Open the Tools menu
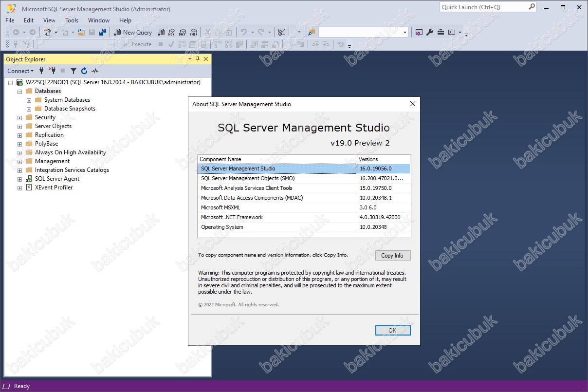The height and width of the screenshot is (392, 588). [72, 20]
